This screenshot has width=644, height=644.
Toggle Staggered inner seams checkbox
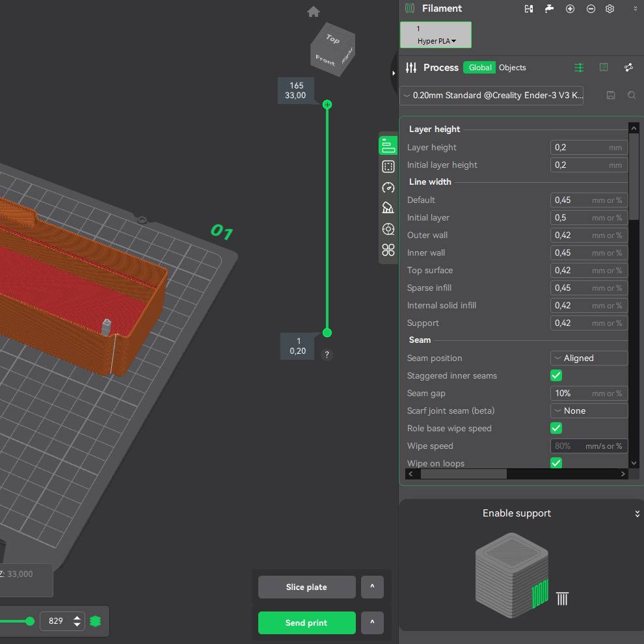[556, 375]
